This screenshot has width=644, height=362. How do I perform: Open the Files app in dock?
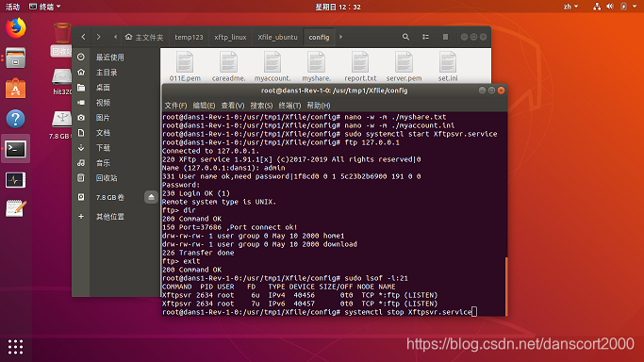[x=16, y=58]
